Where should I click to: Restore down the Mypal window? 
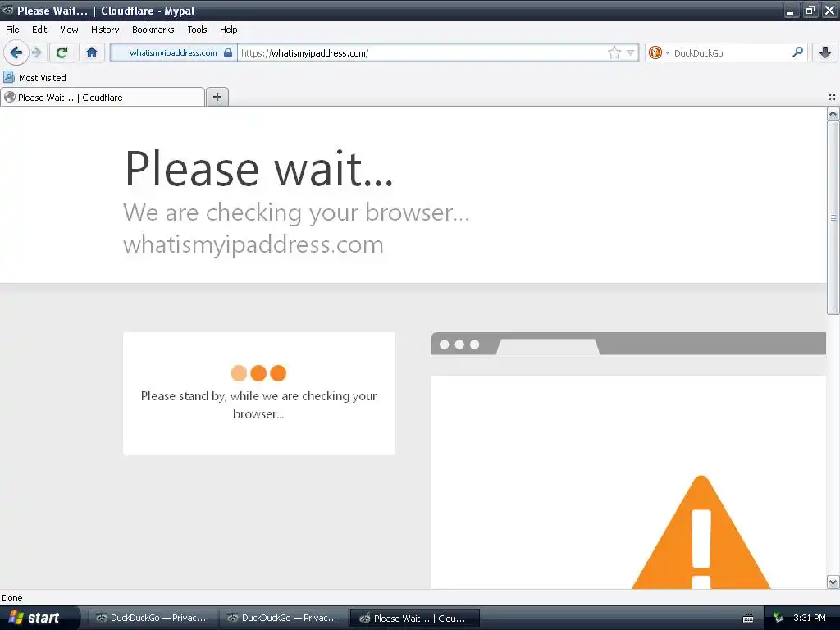tap(810, 11)
